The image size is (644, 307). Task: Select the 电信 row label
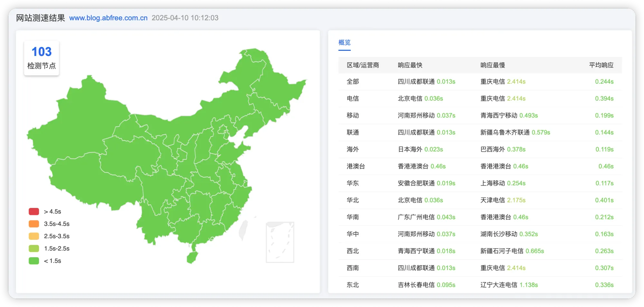tap(353, 98)
